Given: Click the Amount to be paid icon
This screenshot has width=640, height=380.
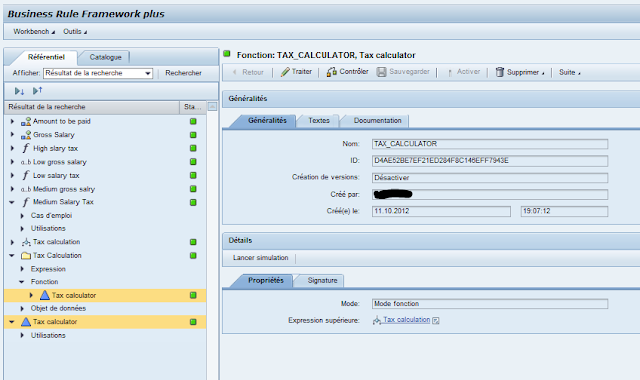Looking at the screenshot, I should pyautogui.click(x=26, y=121).
